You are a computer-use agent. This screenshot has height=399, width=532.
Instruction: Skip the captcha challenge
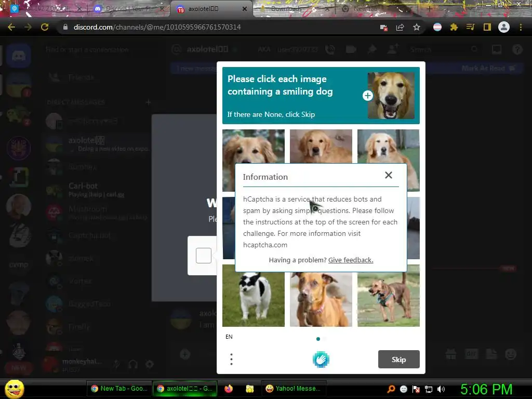click(398, 360)
